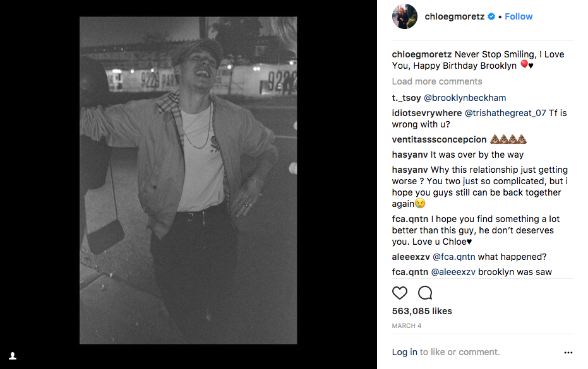Click the Log in link
Screen dimensions: 588x369
click(404, 352)
